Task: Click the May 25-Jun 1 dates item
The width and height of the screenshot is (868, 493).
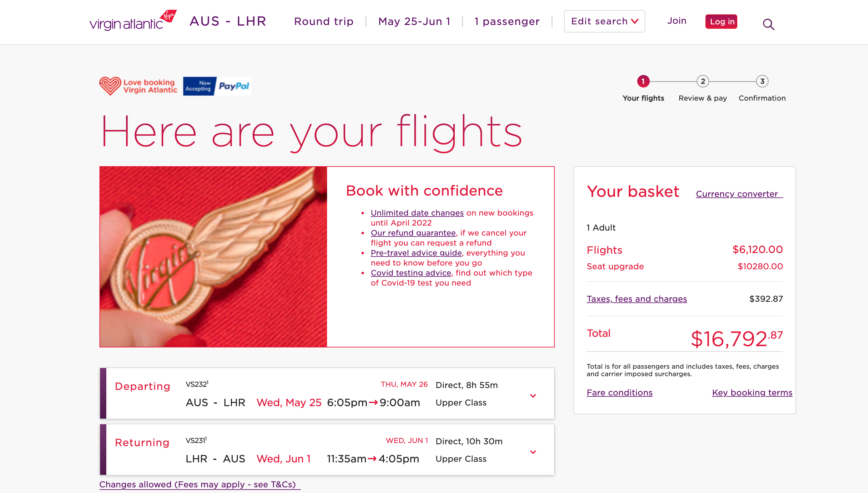Action: (414, 21)
